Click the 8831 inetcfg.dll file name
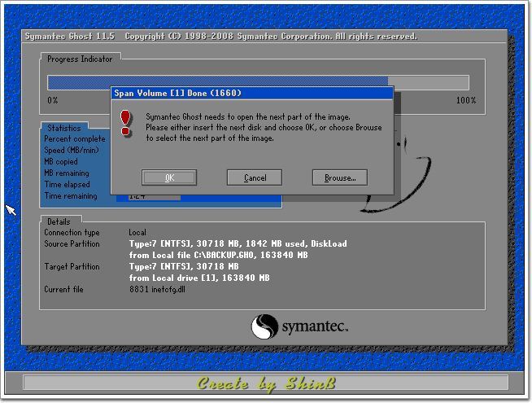The image size is (532, 403). (x=157, y=290)
